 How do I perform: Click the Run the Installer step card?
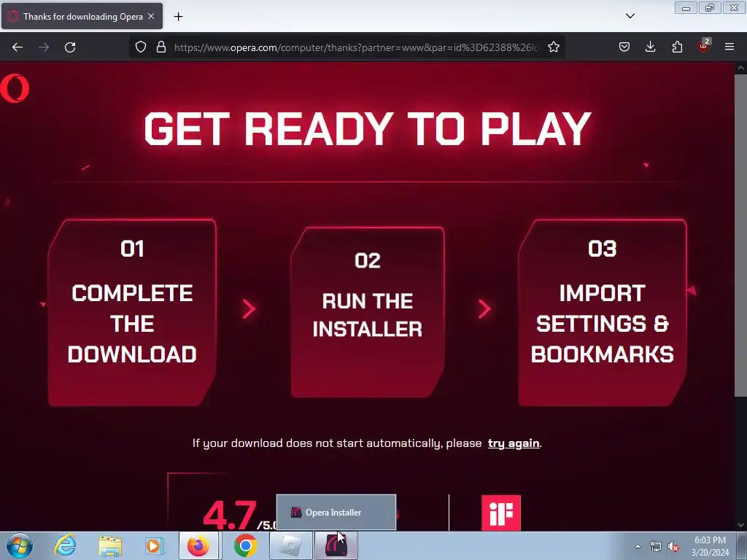click(368, 312)
